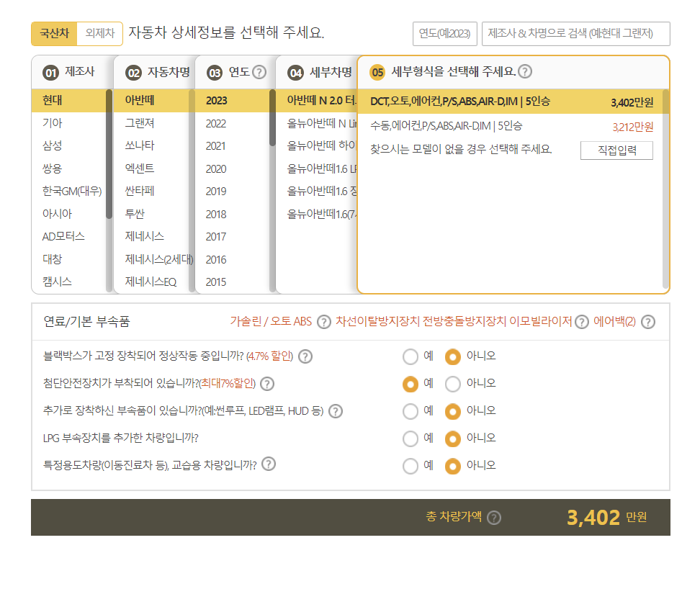Open help icon for 첨단안전장치 question

pyautogui.click(x=267, y=384)
